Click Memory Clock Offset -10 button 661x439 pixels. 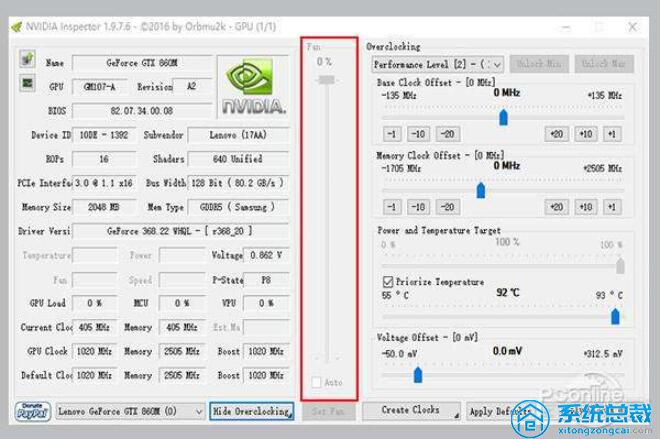(x=418, y=207)
